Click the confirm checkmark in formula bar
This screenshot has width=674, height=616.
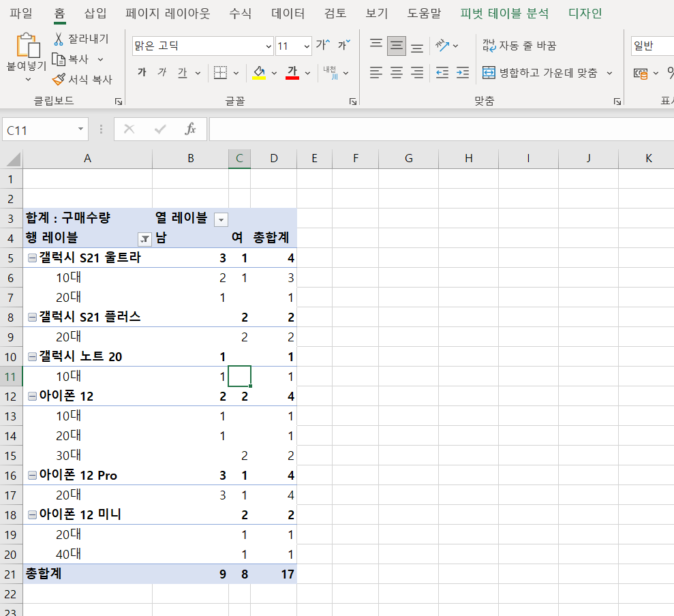(x=160, y=129)
